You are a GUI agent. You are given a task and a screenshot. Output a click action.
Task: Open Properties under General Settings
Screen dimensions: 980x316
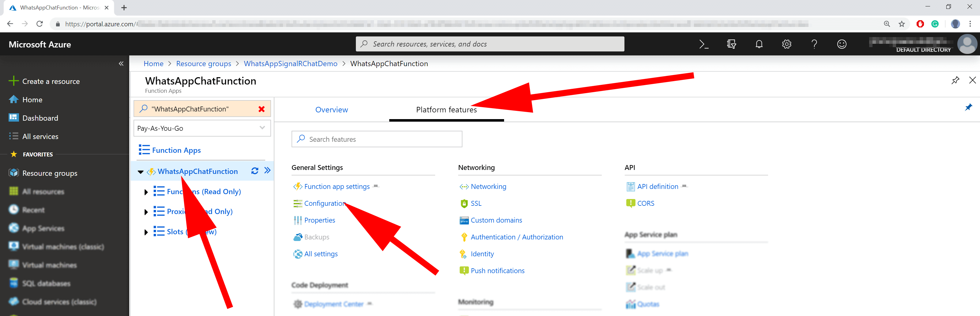319,220
